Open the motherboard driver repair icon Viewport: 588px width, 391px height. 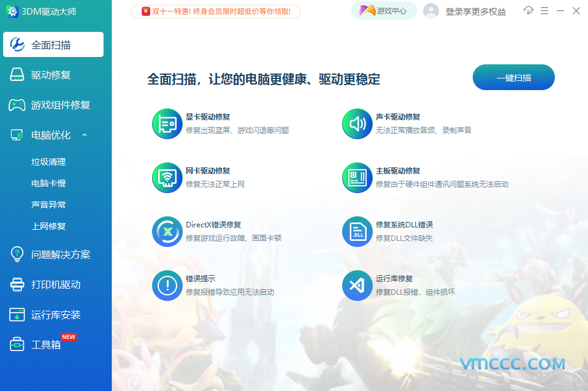[357, 178]
